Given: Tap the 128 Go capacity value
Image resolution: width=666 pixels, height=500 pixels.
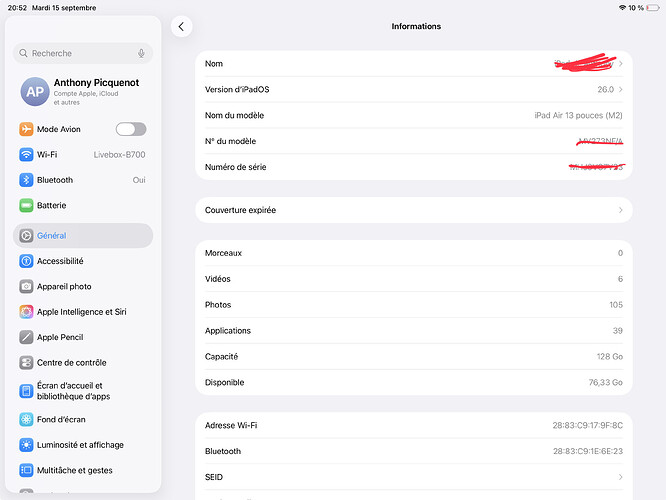Looking at the screenshot, I should (x=610, y=357).
